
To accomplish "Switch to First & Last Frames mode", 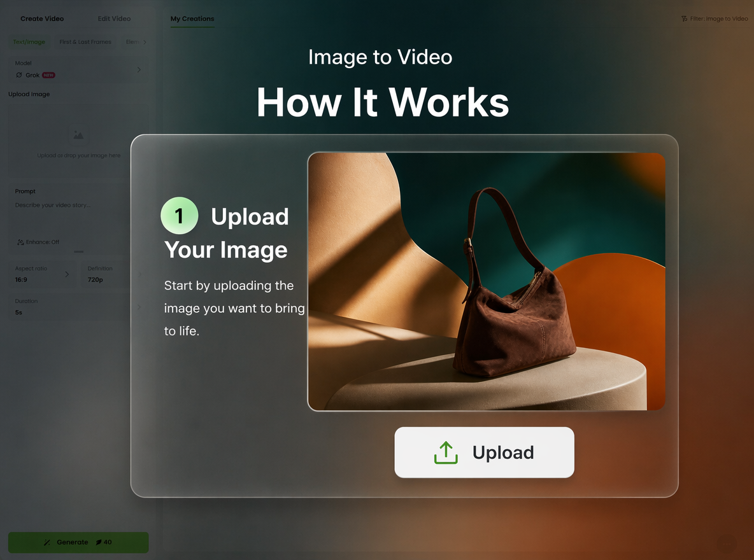I will [85, 42].
